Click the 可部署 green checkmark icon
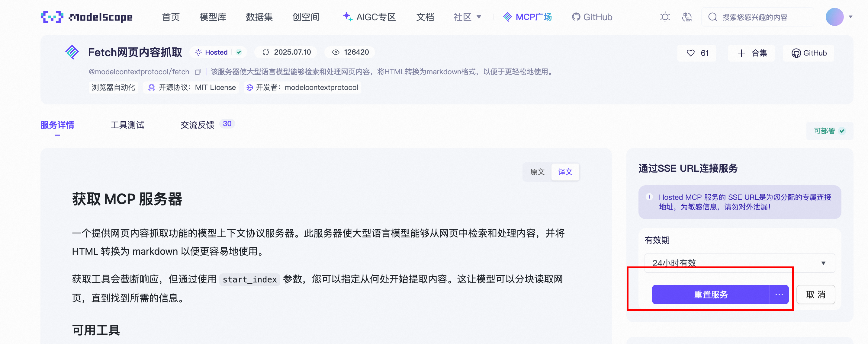Image resolution: width=868 pixels, height=344 pixels. (x=842, y=131)
